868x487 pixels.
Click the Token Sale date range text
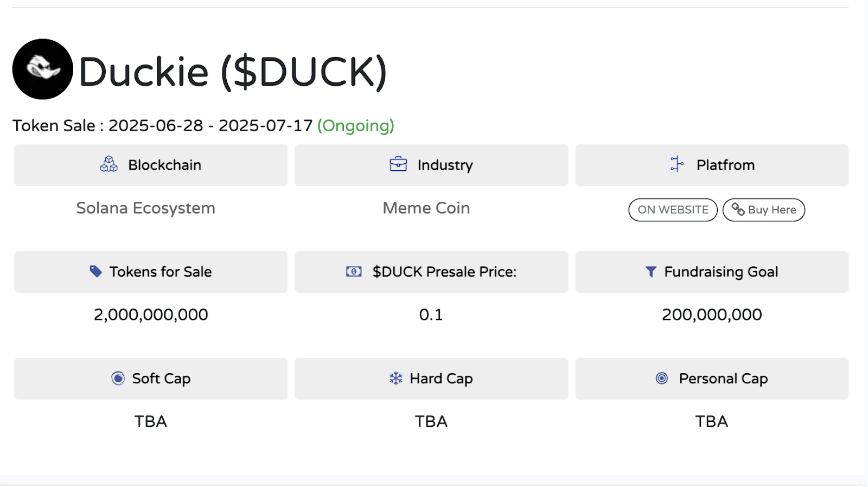click(x=163, y=125)
